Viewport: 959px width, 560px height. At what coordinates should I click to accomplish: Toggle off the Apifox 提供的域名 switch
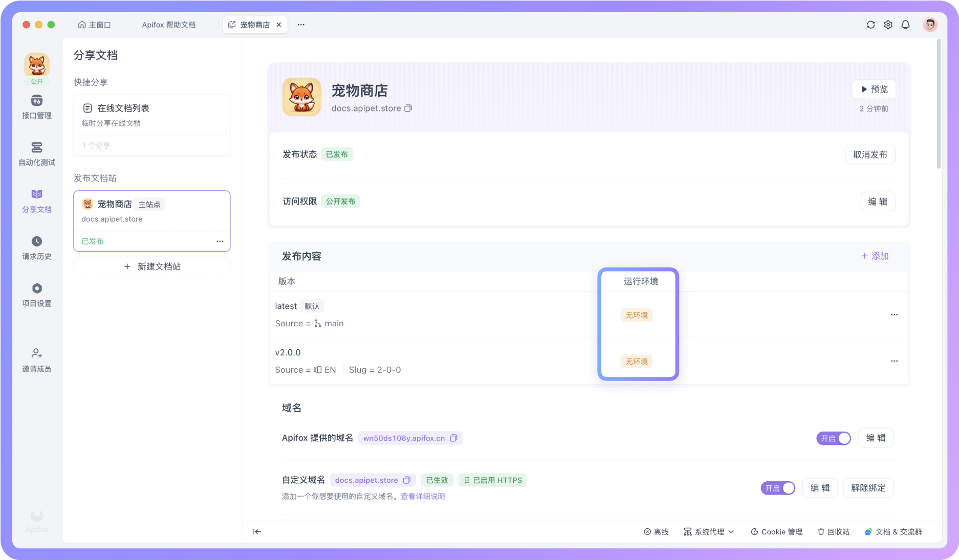point(833,438)
